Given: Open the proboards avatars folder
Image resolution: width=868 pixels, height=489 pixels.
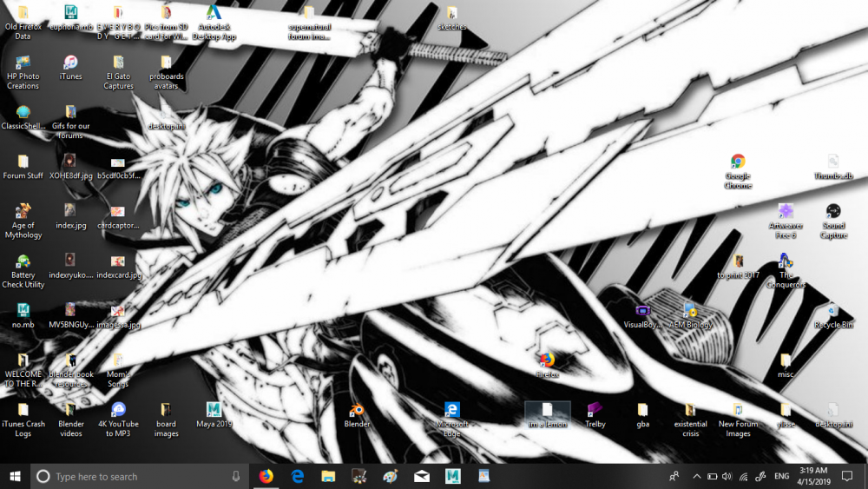Looking at the screenshot, I should pyautogui.click(x=166, y=72).
